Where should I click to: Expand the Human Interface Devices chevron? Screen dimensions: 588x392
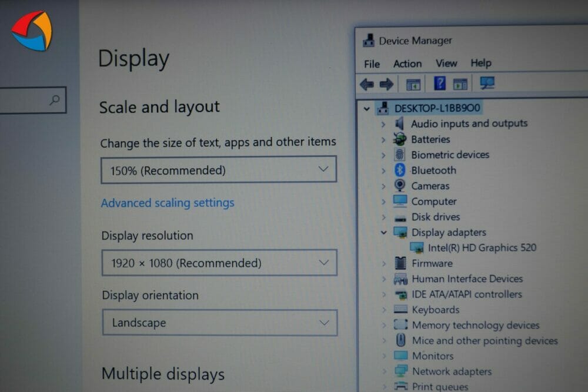tap(384, 279)
